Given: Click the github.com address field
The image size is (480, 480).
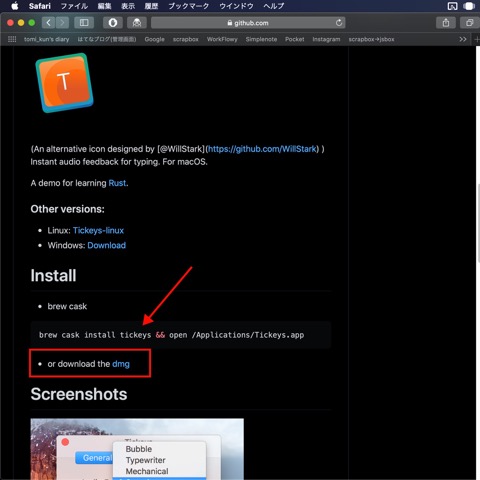Looking at the screenshot, I should pos(248,23).
